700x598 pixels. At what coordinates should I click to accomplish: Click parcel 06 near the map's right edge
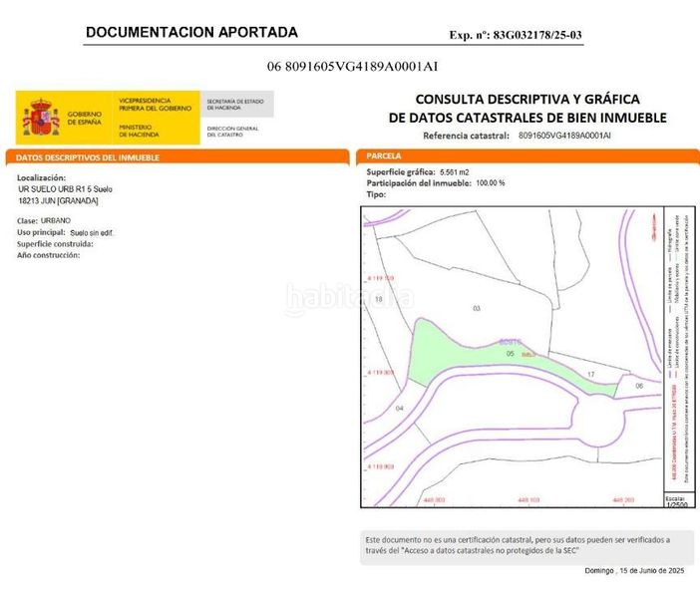[639, 386]
